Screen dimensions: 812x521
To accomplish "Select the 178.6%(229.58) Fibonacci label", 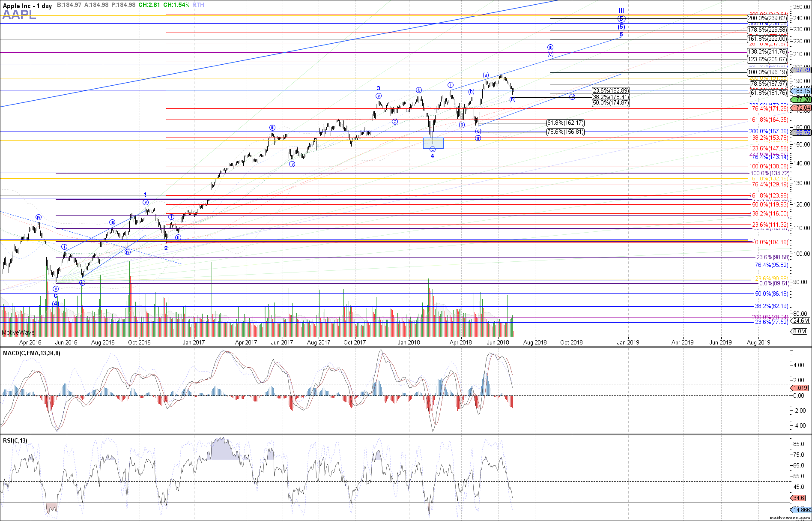I will point(767,30).
